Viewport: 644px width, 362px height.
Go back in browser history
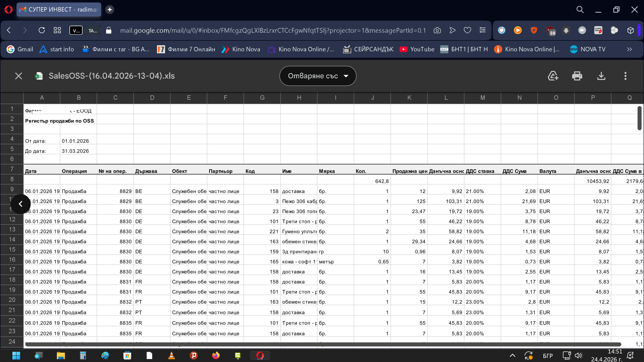[x=9, y=31]
